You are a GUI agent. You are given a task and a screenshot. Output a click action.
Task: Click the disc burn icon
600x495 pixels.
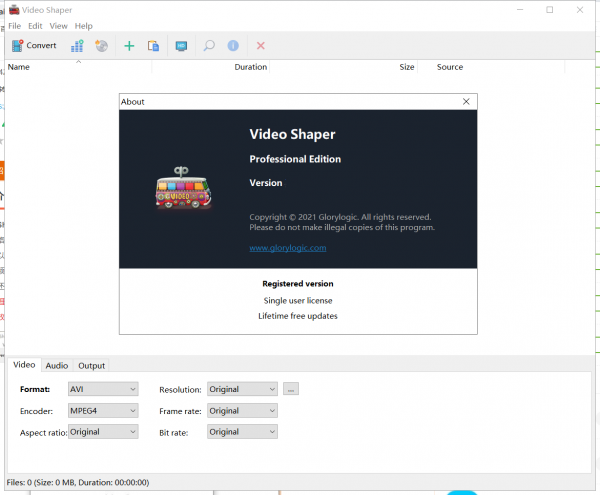pos(101,46)
